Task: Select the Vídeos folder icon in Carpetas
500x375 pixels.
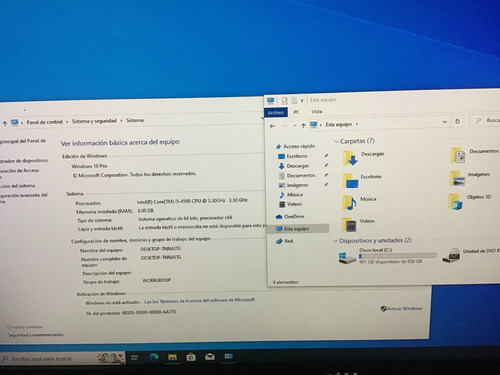Action: [349, 225]
